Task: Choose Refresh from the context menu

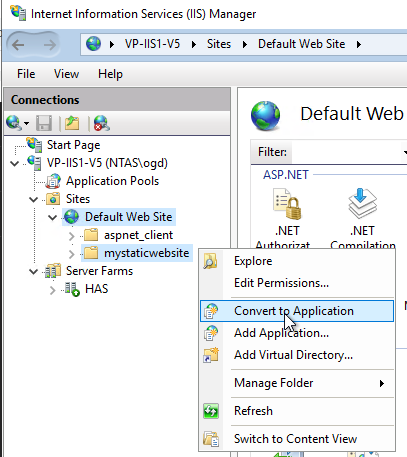Action: pos(297,411)
